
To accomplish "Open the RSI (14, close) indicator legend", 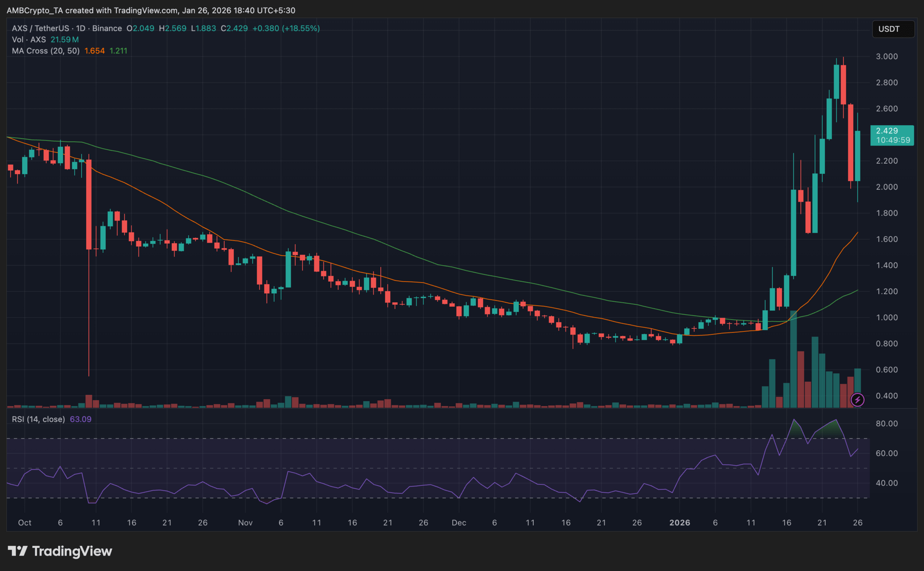I will click(x=38, y=419).
